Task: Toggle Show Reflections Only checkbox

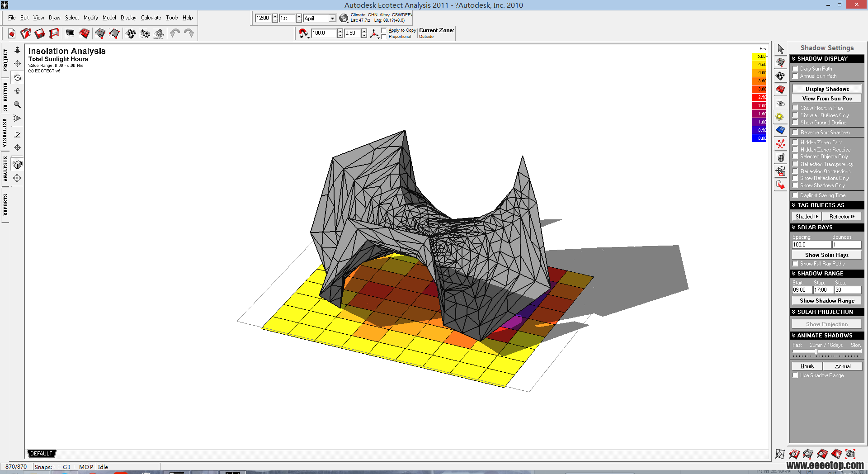Action: 795,178
